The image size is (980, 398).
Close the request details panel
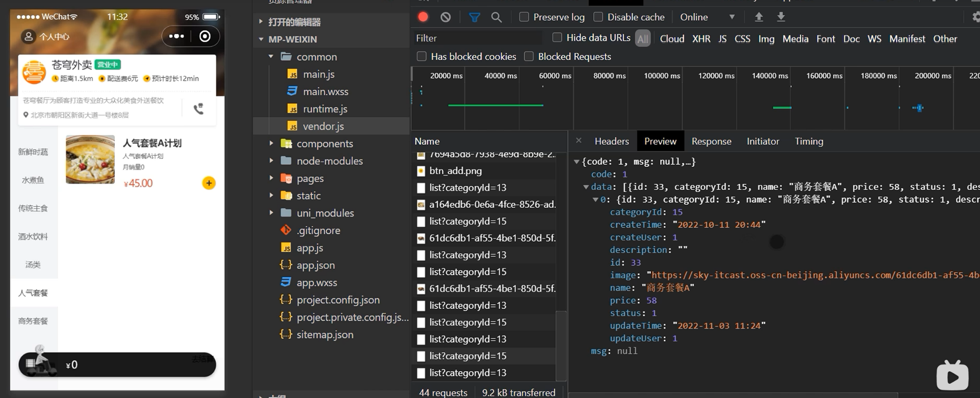pos(578,141)
